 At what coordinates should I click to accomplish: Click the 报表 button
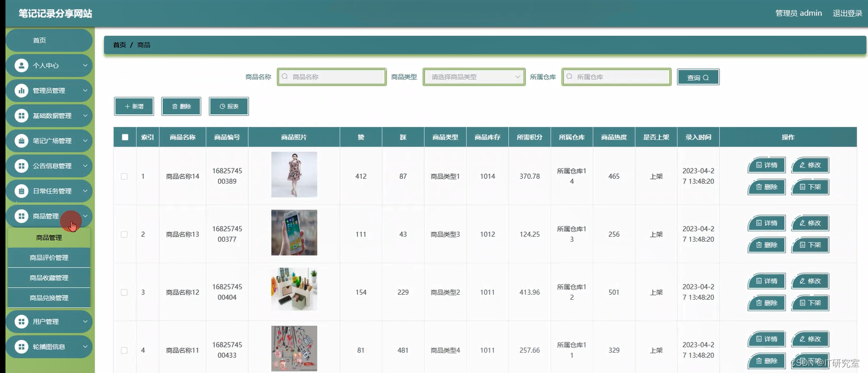click(229, 107)
